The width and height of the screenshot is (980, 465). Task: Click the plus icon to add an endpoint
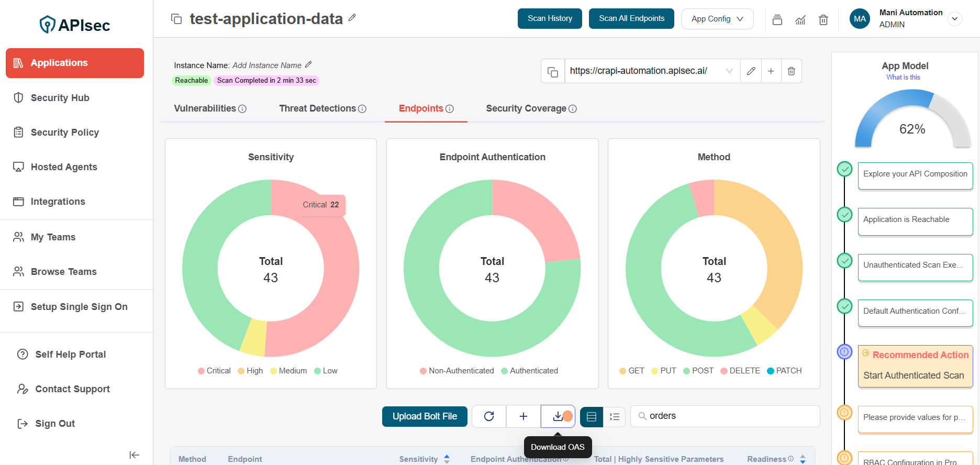click(523, 416)
